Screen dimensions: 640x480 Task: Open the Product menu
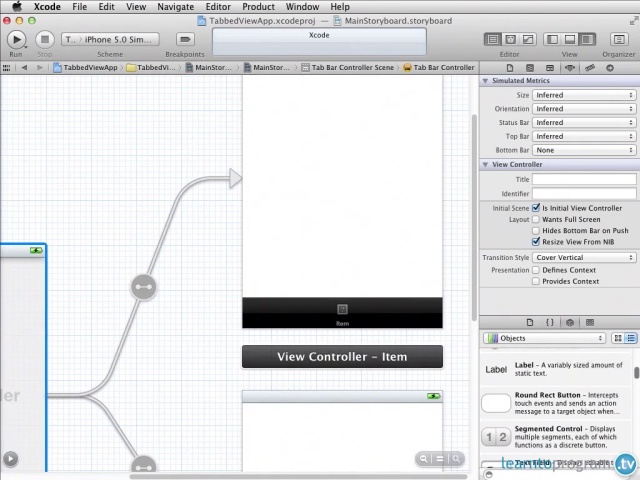click(258, 7)
